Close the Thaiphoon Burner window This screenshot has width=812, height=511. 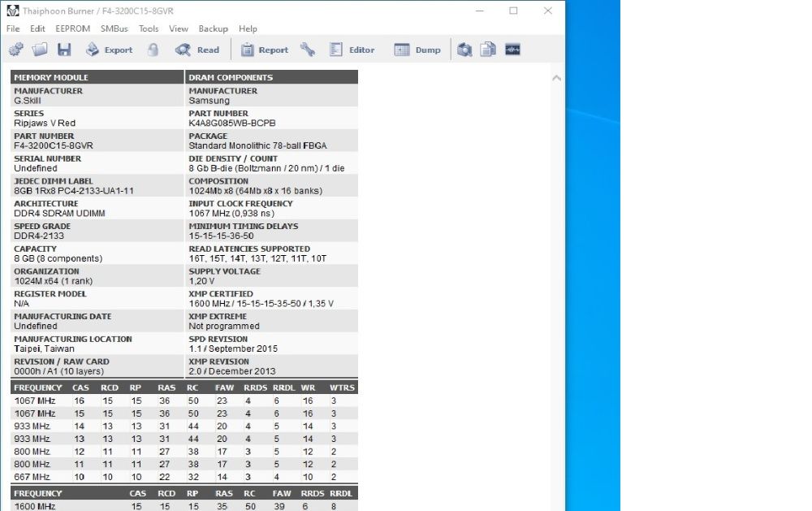[x=548, y=11]
